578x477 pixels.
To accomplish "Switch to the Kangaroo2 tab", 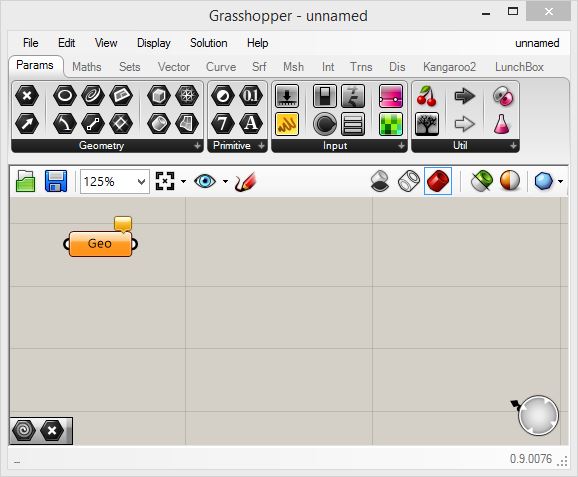I will (449, 67).
